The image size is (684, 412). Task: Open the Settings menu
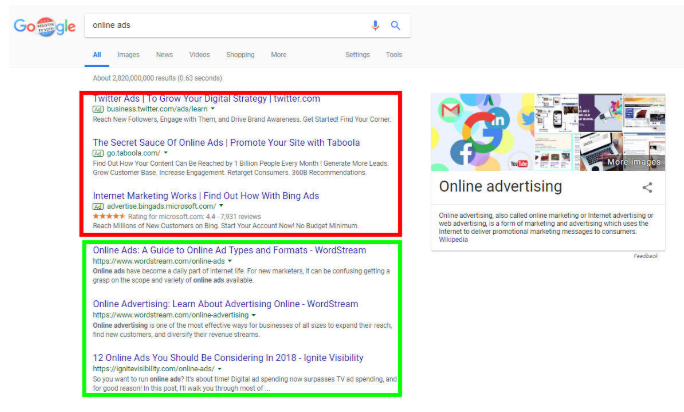coord(358,55)
